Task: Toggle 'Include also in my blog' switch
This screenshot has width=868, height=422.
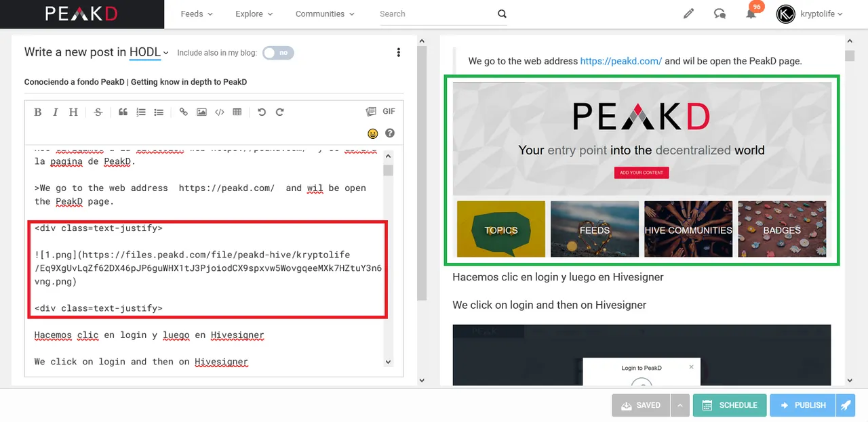Action: [278, 53]
